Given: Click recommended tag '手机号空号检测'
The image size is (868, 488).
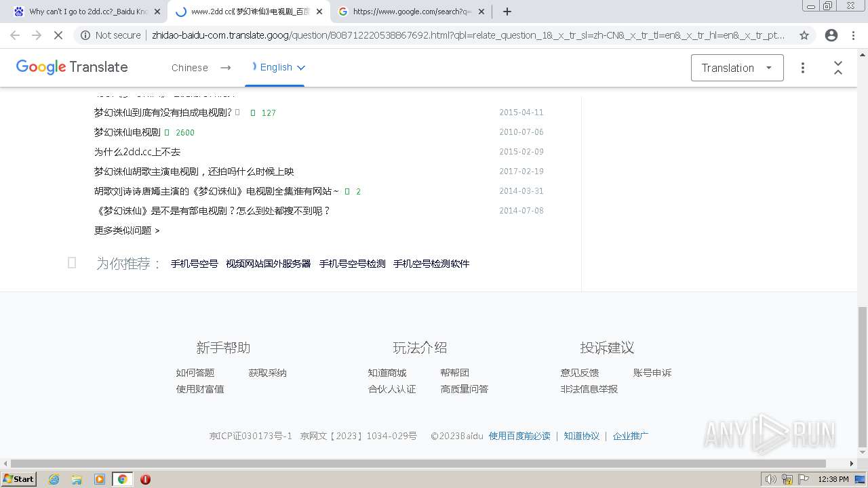Looking at the screenshot, I should click(x=352, y=264).
